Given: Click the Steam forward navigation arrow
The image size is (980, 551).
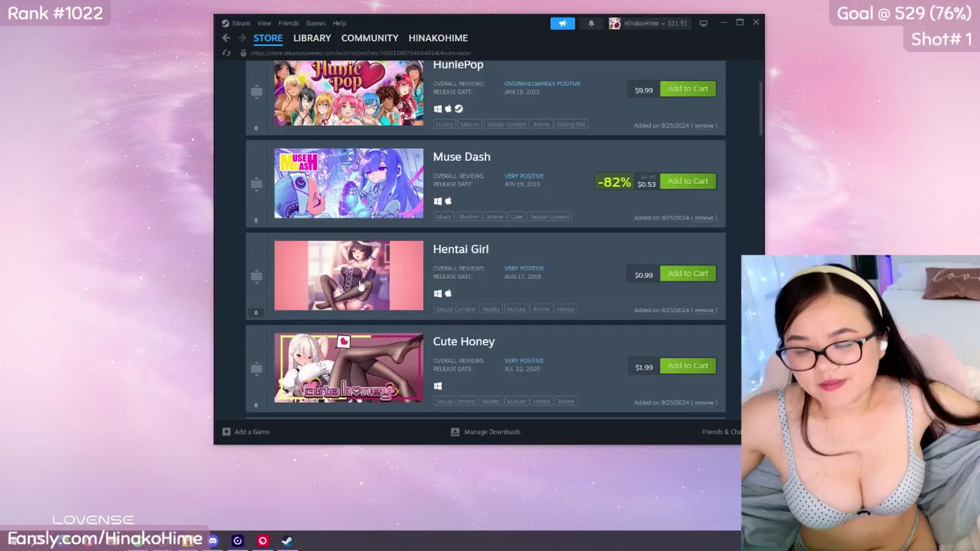Looking at the screenshot, I should coord(242,38).
